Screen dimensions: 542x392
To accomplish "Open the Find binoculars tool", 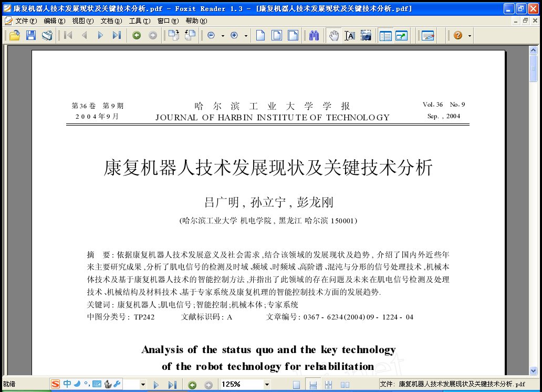I will tap(315, 35).
